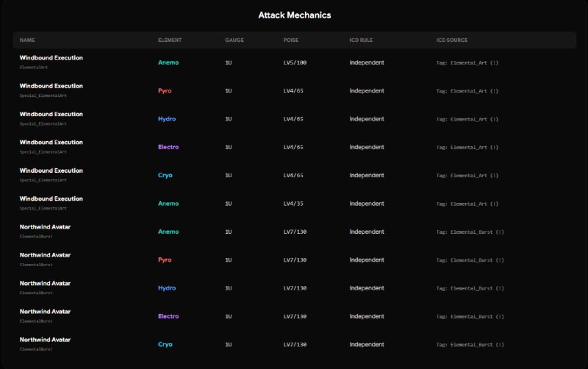
Task: Click the ICD SOURCE column header
Action: coord(452,40)
